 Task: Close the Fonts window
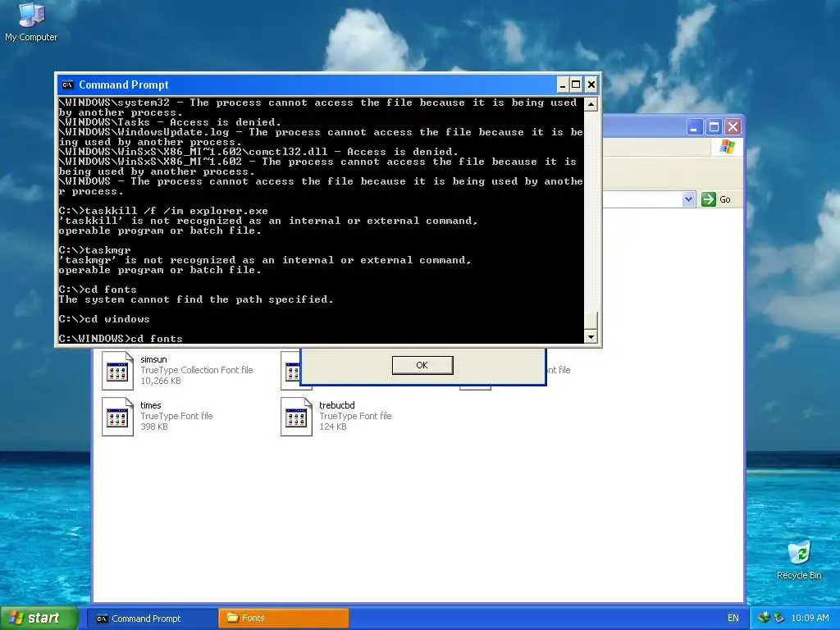pyautogui.click(x=733, y=127)
